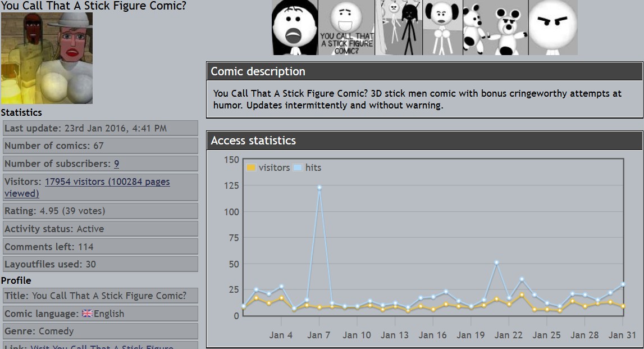Open the subscribers count link '9'
This screenshot has width=644, height=349.
tap(116, 164)
